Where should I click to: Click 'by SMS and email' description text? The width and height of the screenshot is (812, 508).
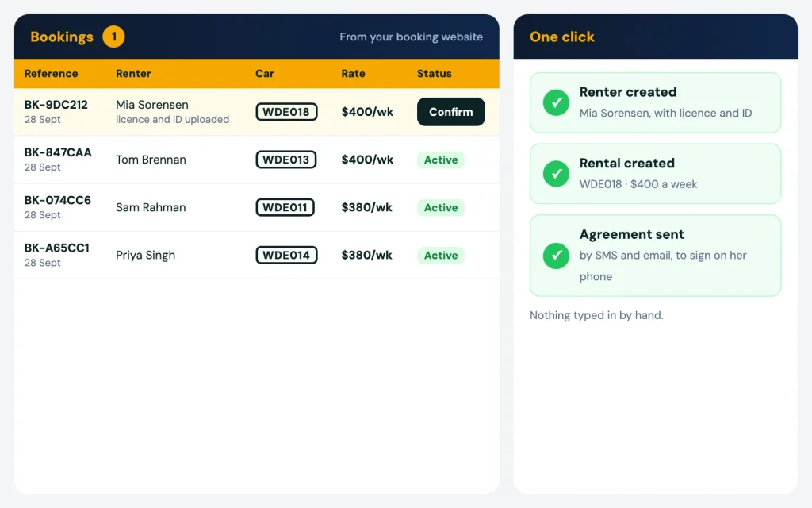click(x=663, y=266)
